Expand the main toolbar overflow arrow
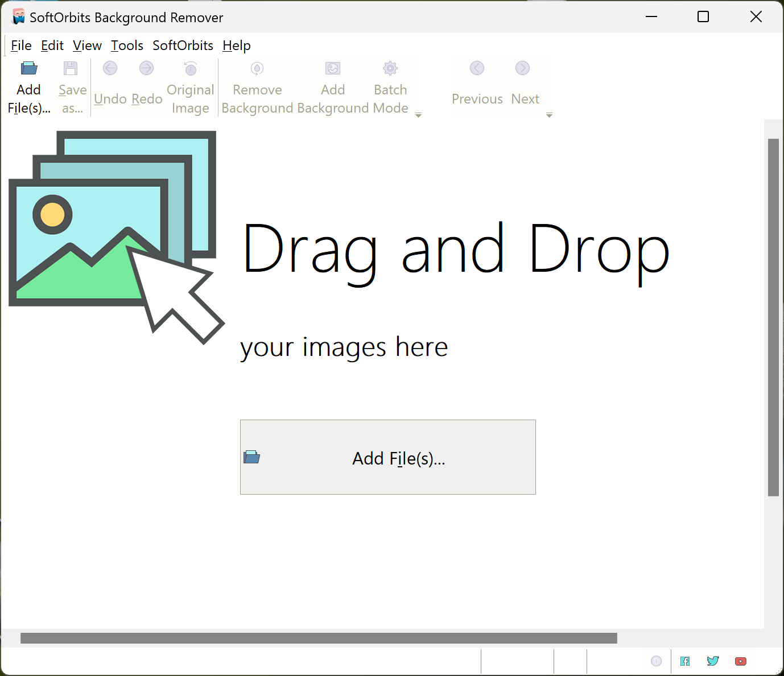This screenshot has width=784, height=676. click(418, 115)
